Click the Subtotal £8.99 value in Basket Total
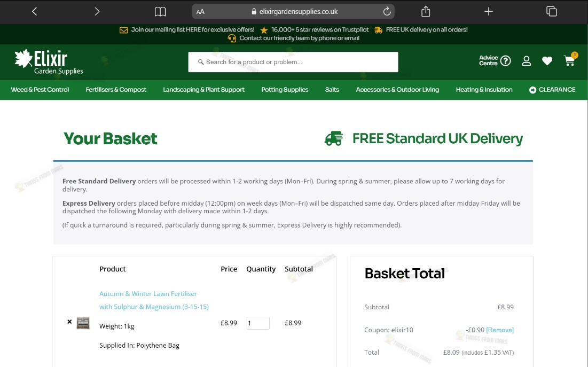Screen dimensions: 588x367 tap(505, 307)
